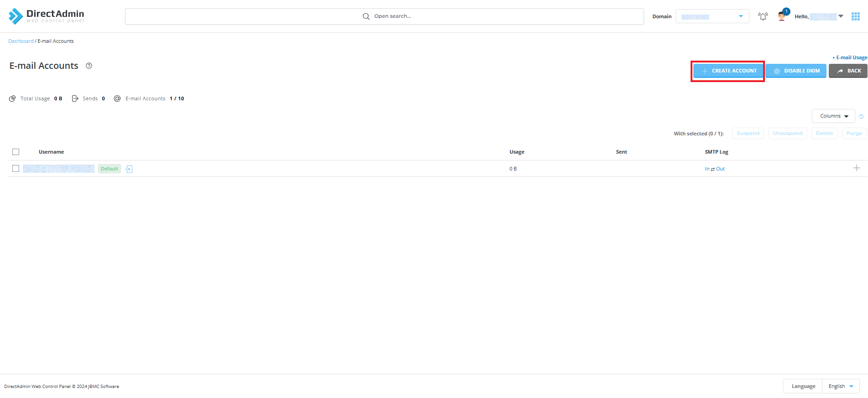This screenshot has height=398, width=868.
Task: Check the default account row checkbox
Action: (x=16, y=169)
